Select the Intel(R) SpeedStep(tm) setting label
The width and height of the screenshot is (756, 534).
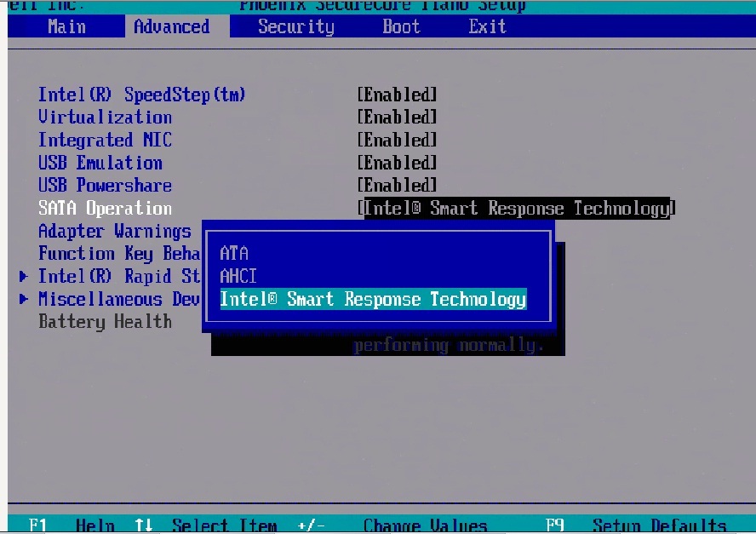(141, 95)
